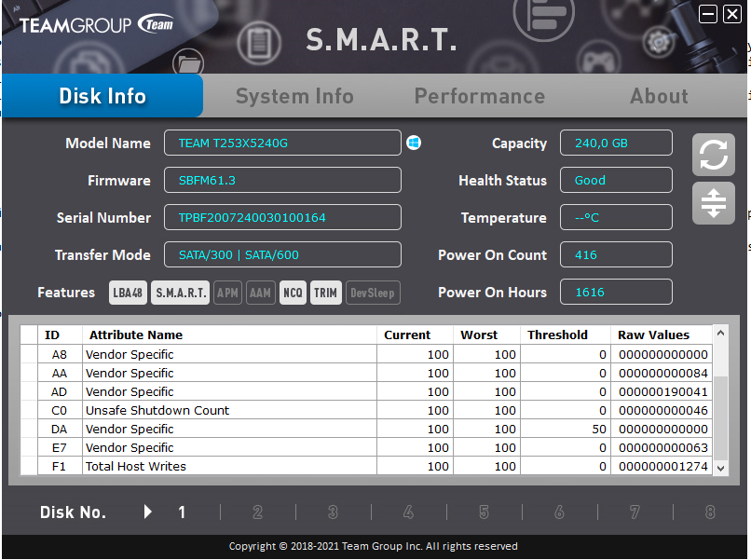
Task: Click the attribute table scroll down arrow
Action: coord(720,468)
